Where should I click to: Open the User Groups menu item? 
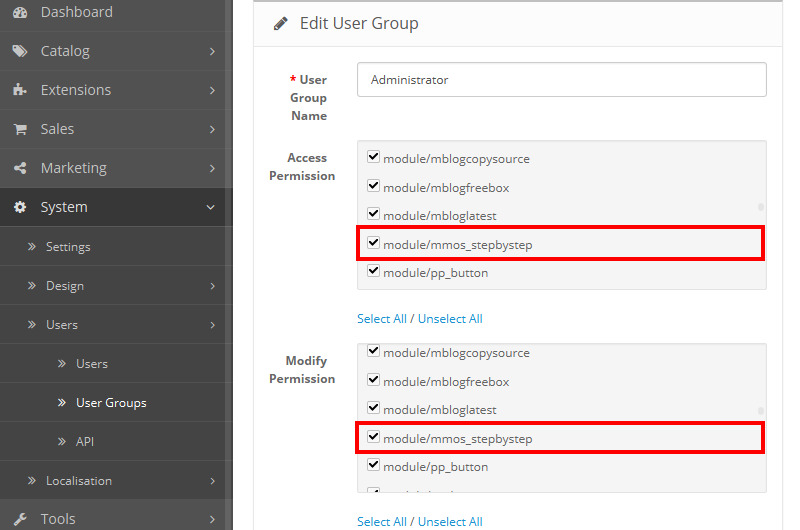pyautogui.click(x=111, y=403)
